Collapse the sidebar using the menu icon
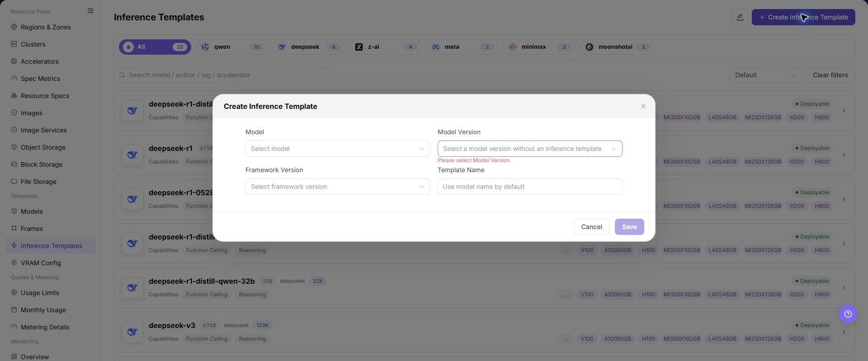Viewport: 868px width, 361px height. (90, 11)
